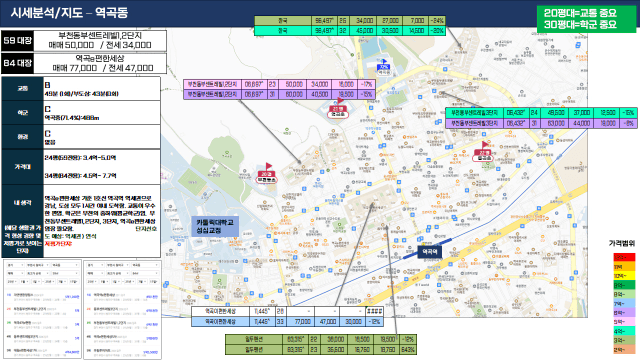Image resolution: width=640 pixels, height=360 pixels.
Task: Expand left panel start-year dropdown in date row
Action: point(12,281)
